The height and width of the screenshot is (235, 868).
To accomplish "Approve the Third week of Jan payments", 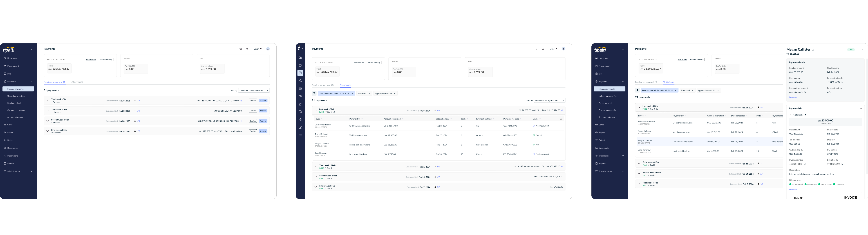I will [x=263, y=101].
